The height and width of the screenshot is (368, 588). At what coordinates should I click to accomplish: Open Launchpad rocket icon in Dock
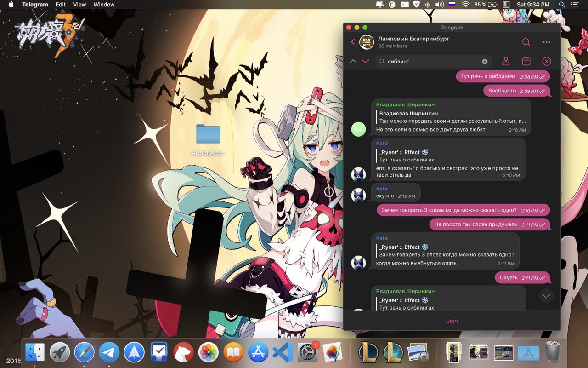(x=60, y=353)
